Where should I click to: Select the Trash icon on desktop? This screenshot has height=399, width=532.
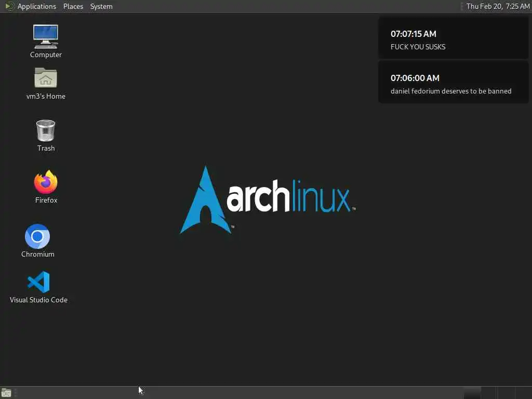click(x=46, y=136)
